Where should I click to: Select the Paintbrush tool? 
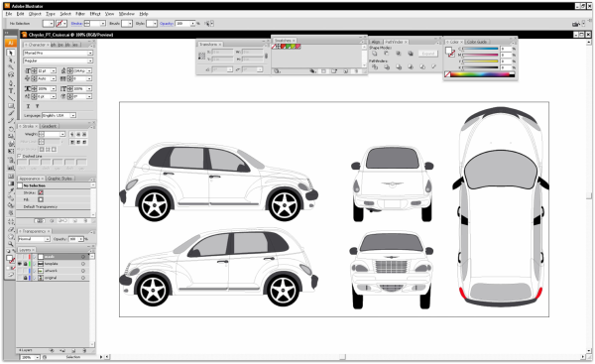pos(11,113)
